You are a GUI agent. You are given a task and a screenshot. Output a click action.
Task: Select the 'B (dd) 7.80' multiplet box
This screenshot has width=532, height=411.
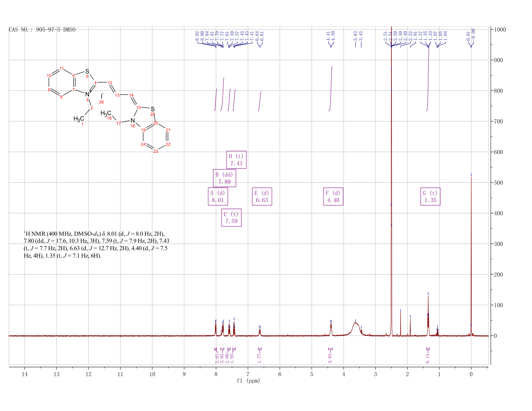point(224,178)
